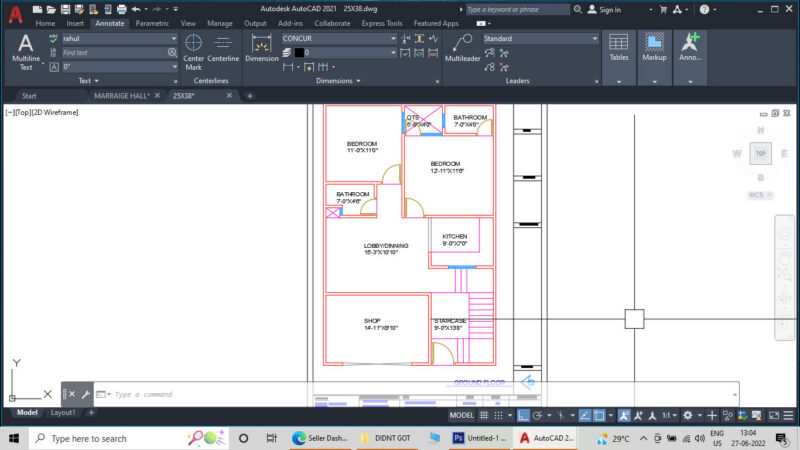Open the annotation scale 1:1 dropdown
The height and width of the screenshot is (450, 800).
(x=669, y=415)
